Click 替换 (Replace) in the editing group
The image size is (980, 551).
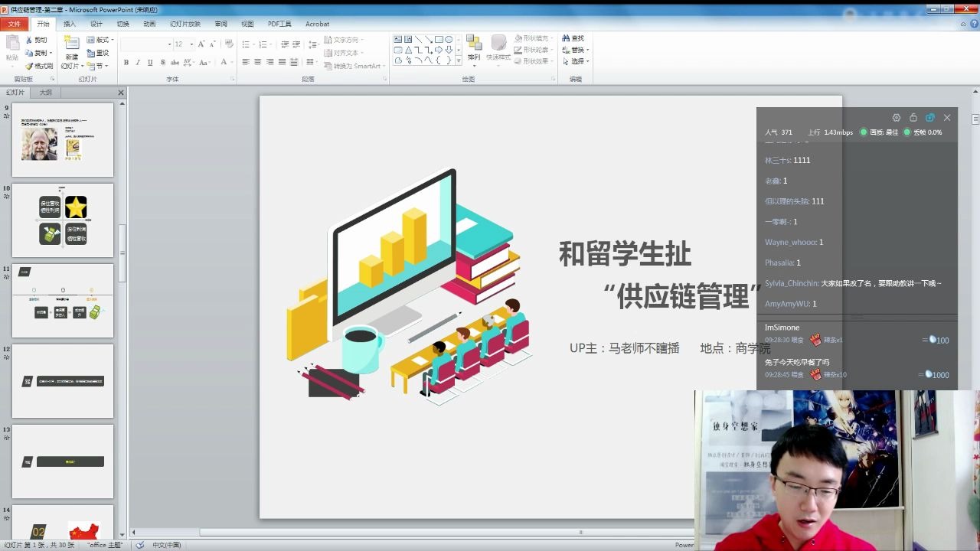click(577, 49)
